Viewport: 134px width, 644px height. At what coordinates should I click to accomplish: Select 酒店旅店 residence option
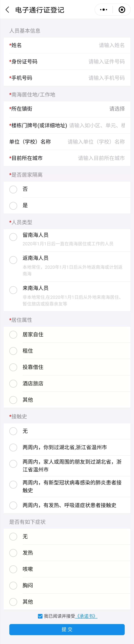pyautogui.click(x=13, y=384)
